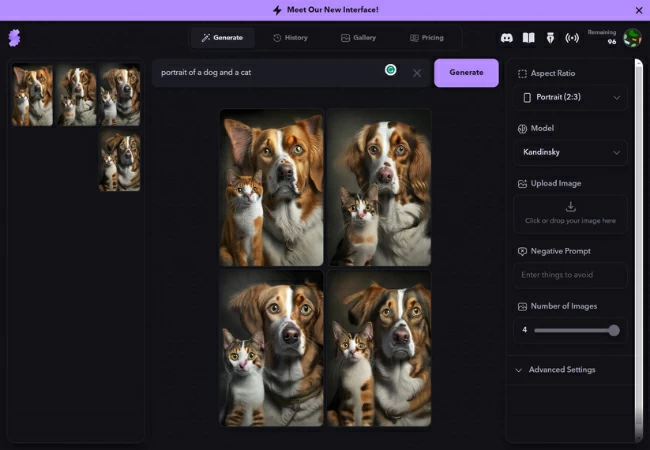This screenshot has width=650, height=450.
Task: Switch to the Gallery tab
Action: click(358, 38)
